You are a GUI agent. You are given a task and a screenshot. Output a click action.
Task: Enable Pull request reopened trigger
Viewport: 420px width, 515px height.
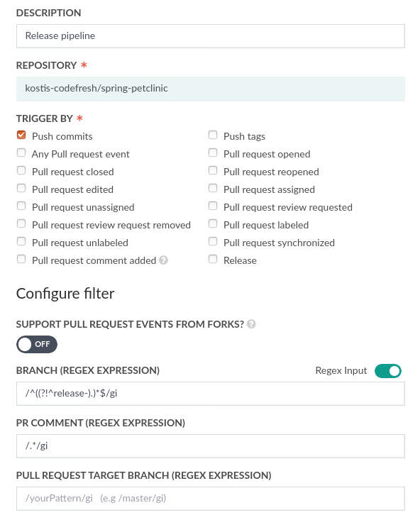213,170
